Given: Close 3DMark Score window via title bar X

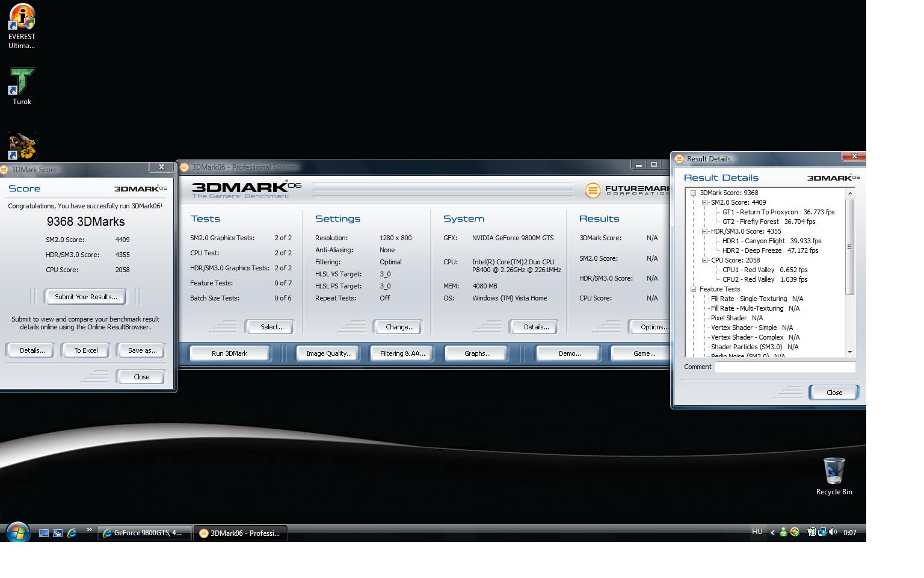Looking at the screenshot, I should 161,167.
